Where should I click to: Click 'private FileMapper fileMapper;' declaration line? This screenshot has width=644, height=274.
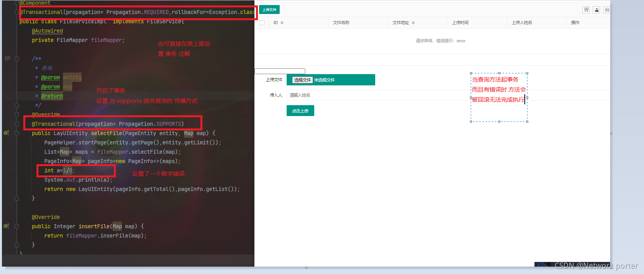coord(78,40)
